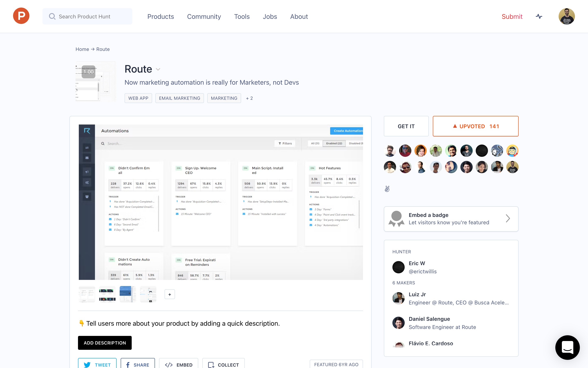Image resolution: width=588 pixels, height=368 pixels.
Task: Select the first gallery thumbnail
Action: [x=87, y=294]
